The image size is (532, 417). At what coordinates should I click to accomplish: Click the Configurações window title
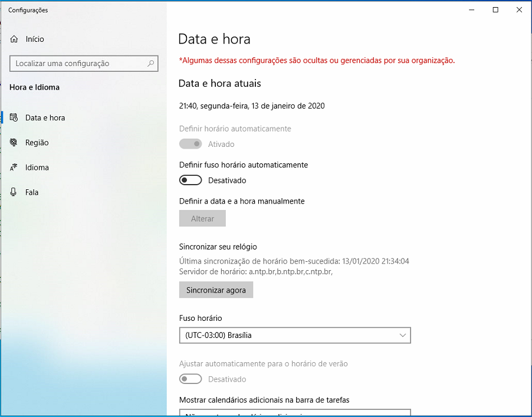pos(28,10)
